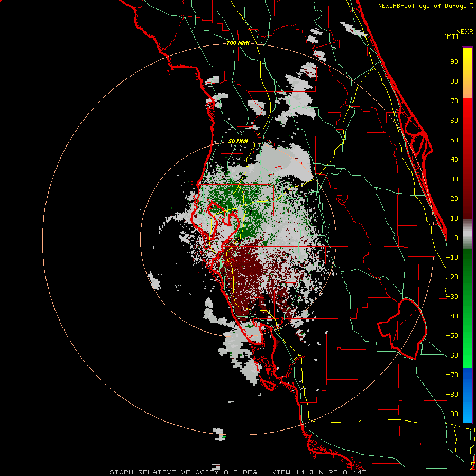Click the -40 knots scale label
Screen dimensions: 476x476
coord(453,316)
